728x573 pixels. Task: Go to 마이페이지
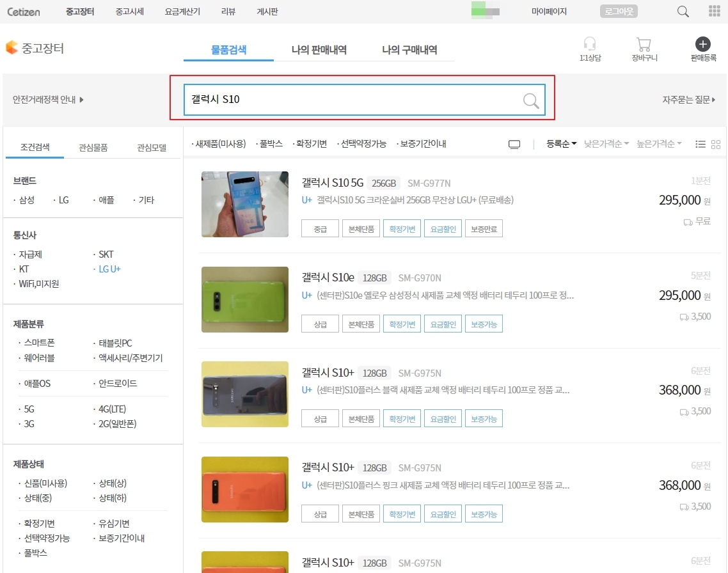(x=549, y=12)
